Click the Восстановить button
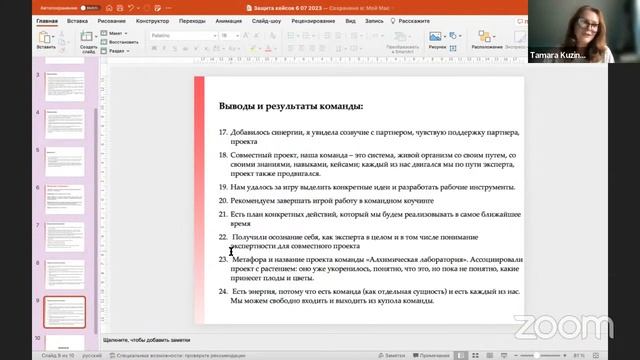Viewport: 640px width, 360px height. [x=120, y=42]
